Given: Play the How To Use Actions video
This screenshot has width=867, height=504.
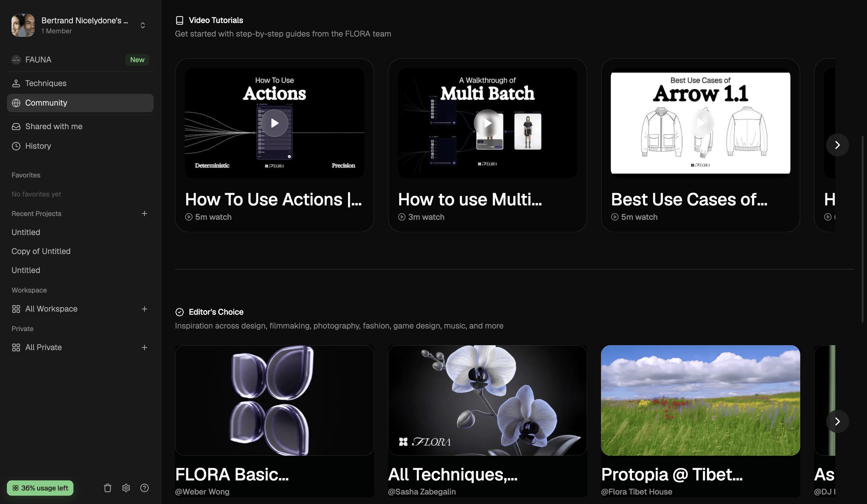Looking at the screenshot, I should click(275, 123).
